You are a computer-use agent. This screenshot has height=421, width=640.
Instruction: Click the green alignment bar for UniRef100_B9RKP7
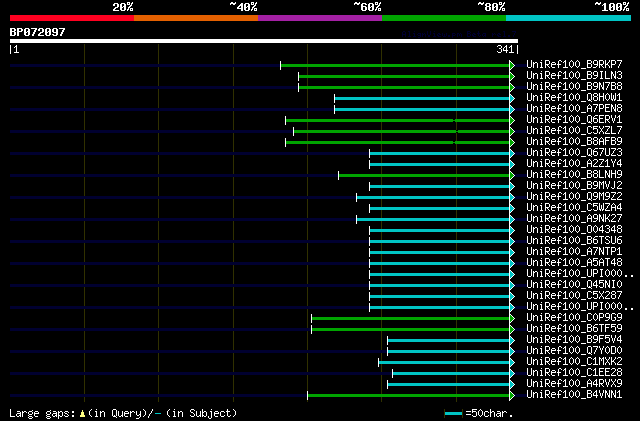[x=395, y=65]
